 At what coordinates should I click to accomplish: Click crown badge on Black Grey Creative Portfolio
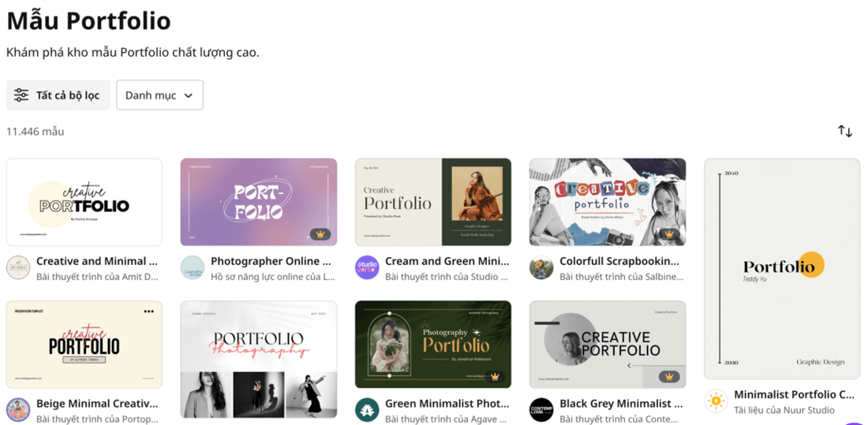click(x=668, y=377)
